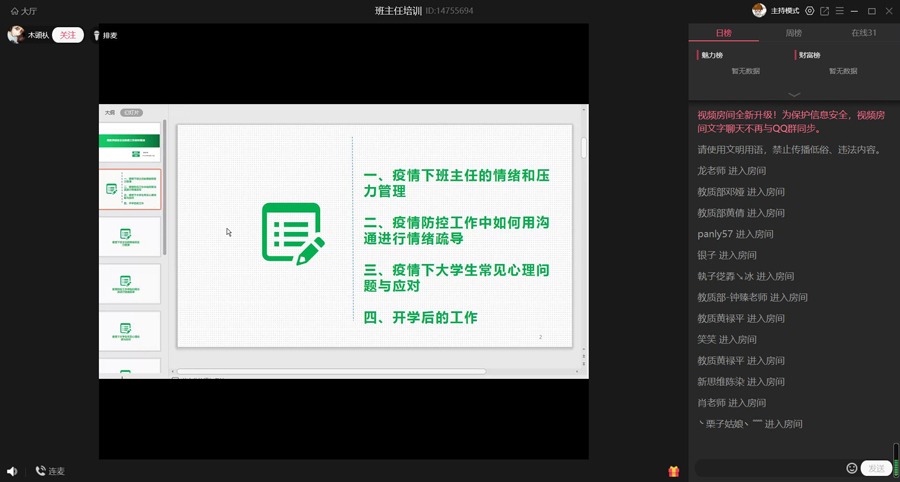Open the 主持模式 mode selector
The width and height of the screenshot is (900, 482).
[x=785, y=11]
